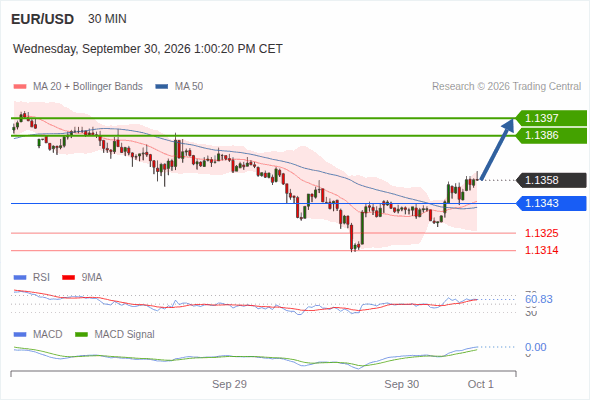Click the MA 20 + Bollinger Bands legend swatch
The height and width of the screenshot is (400, 590).
pos(20,87)
